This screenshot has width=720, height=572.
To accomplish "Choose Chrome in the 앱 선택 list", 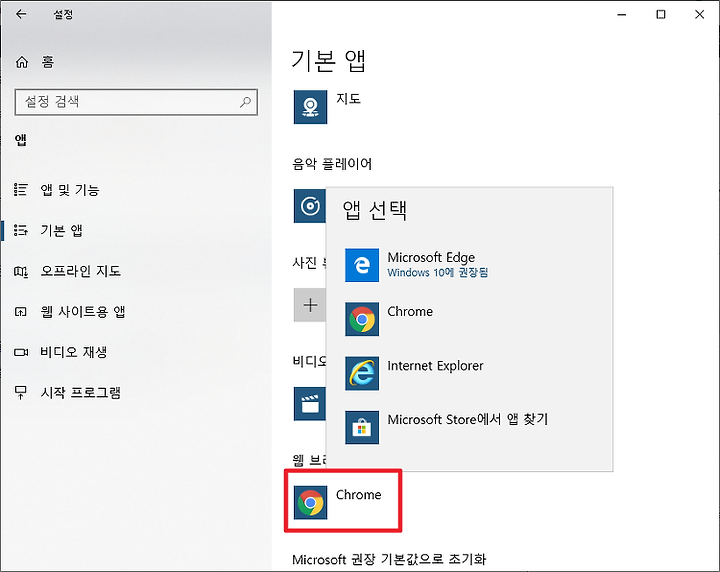I will click(x=469, y=319).
